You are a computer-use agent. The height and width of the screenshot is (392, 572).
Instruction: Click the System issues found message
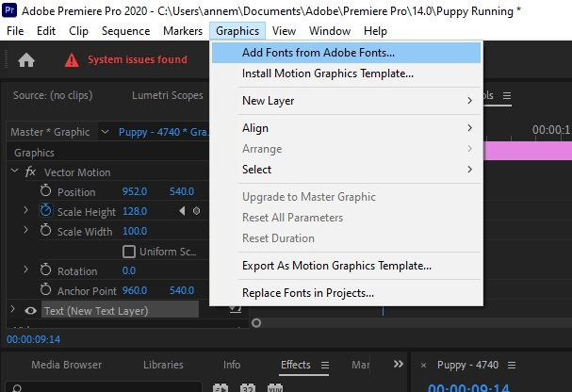[x=138, y=59]
